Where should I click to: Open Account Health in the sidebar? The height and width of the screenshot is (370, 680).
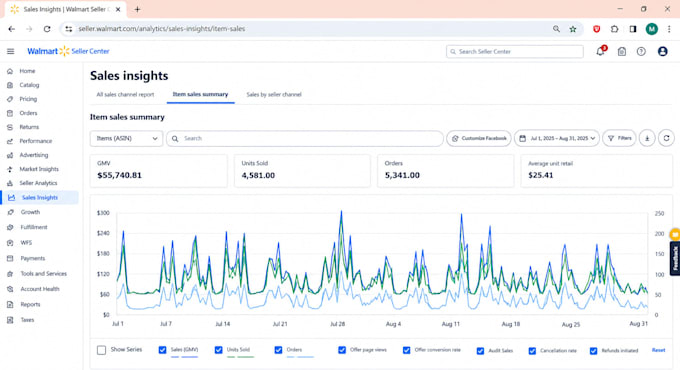tap(40, 289)
